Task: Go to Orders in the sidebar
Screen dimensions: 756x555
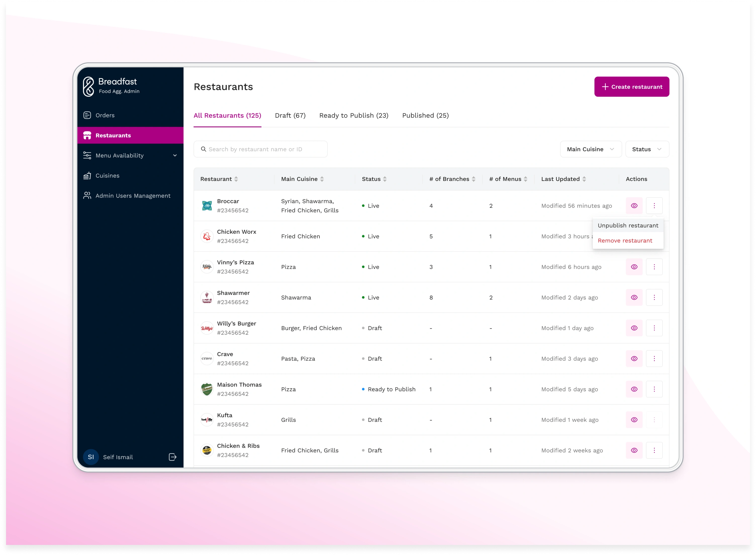Action: tap(130, 115)
